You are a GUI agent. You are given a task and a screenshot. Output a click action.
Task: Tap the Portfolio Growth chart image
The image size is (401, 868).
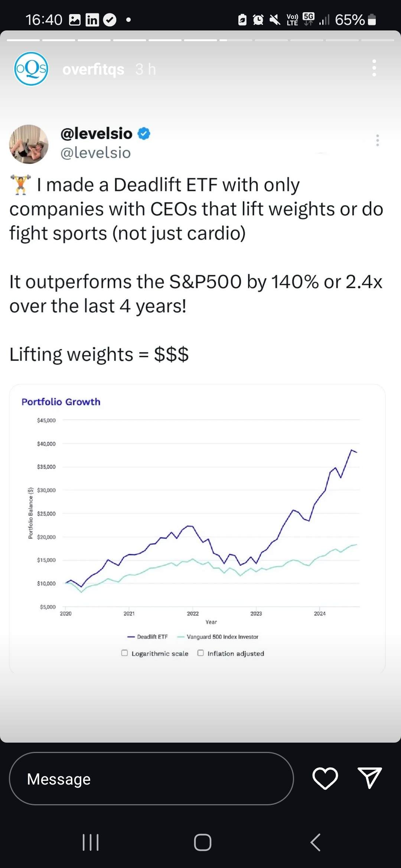click(197, 529)
